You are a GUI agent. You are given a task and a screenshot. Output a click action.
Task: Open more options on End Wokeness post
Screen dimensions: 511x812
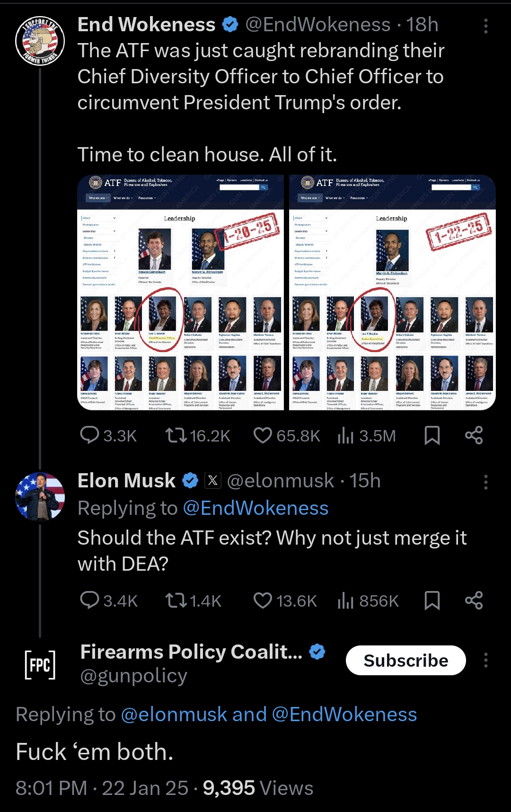click(x=485, y=26)
